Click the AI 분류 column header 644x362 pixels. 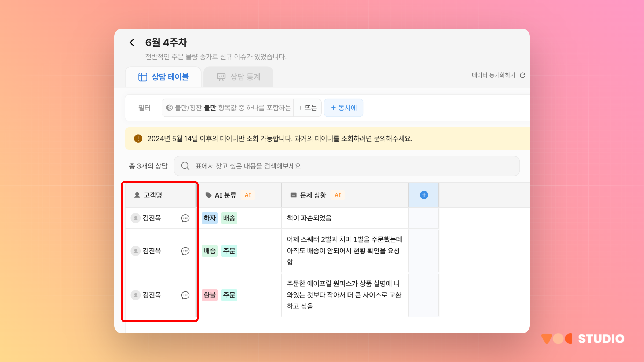coord(239,195)
